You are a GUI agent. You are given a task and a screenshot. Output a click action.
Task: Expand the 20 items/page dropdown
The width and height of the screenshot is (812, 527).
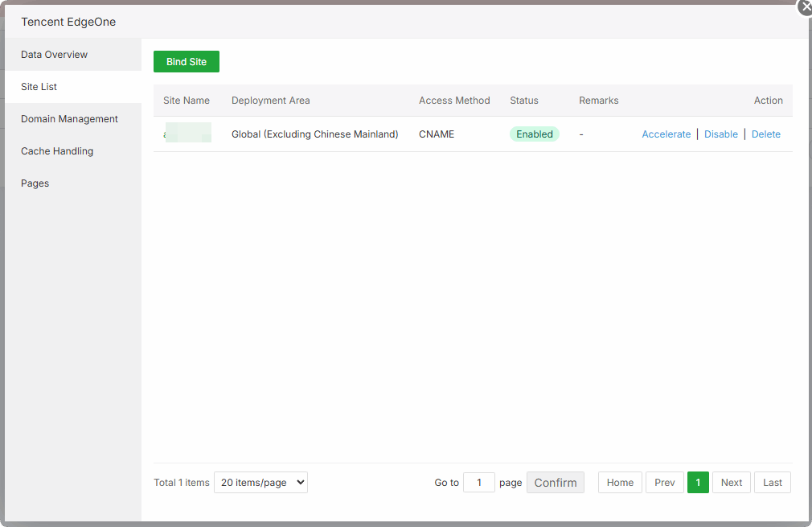pos(260,483)
